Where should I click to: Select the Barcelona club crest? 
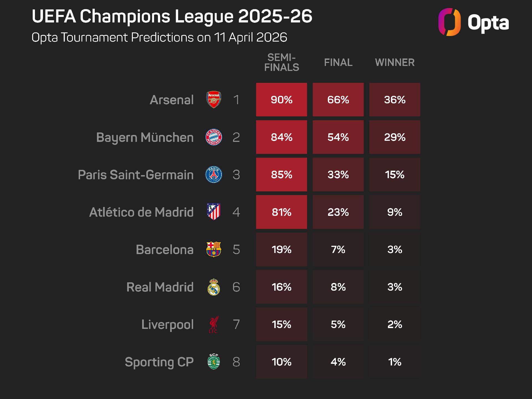(x=214, y=249)
